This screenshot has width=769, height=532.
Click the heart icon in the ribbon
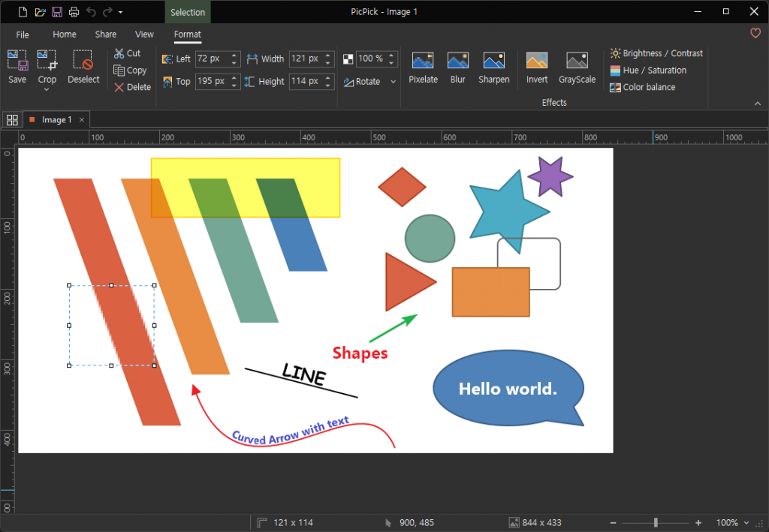coord(755,34)
